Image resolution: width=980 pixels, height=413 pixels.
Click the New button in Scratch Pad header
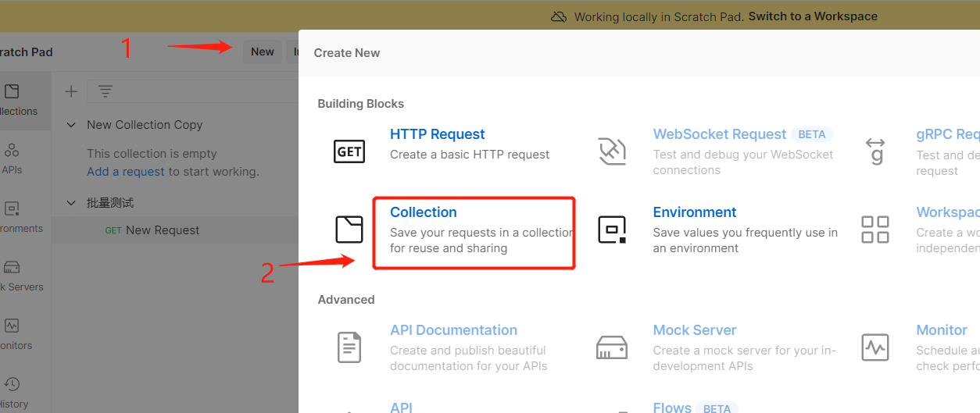262,52
